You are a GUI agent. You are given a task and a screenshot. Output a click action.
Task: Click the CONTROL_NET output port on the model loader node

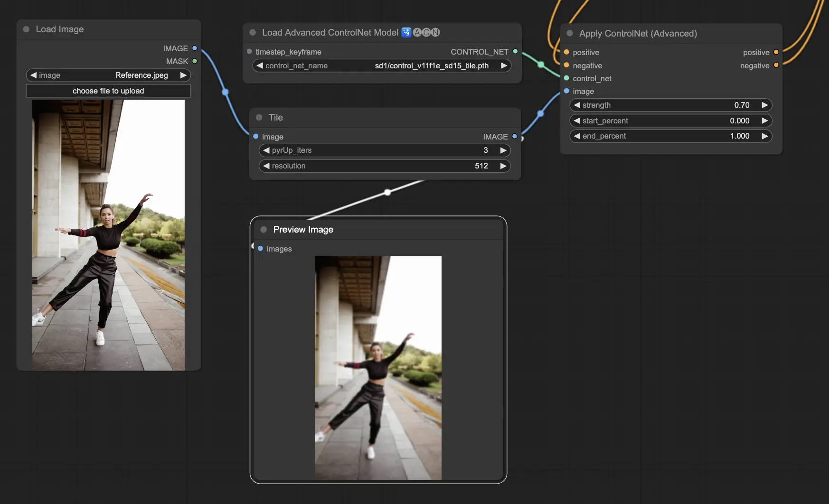(516, 51)
